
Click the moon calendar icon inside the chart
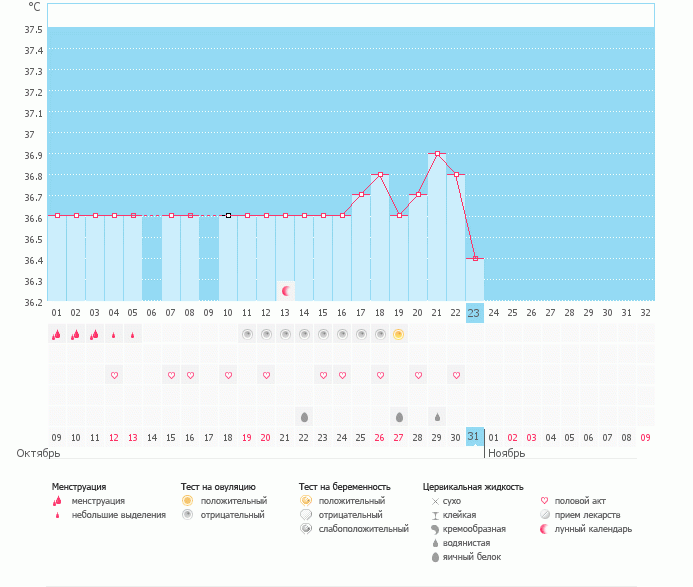tap(286, 291)
